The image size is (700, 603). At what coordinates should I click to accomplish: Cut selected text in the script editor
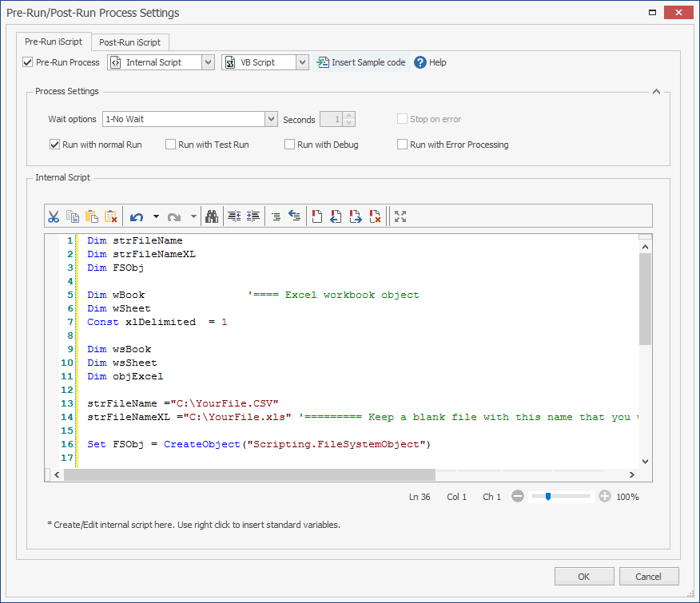pyautogui.click(x=54, y=216)
